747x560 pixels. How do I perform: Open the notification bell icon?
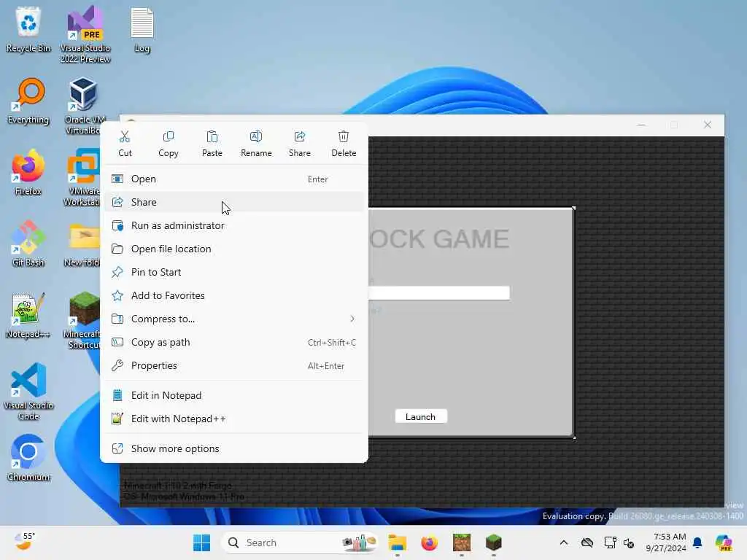pyautogui.click(x=697, y=542)
